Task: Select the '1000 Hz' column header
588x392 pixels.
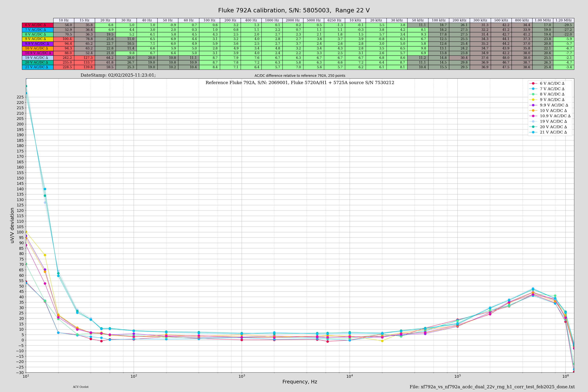Action: click(x=272, y=20)
